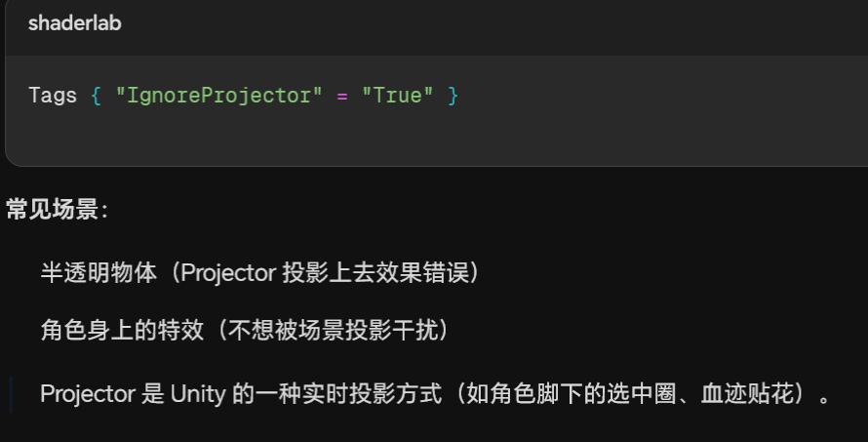
Task: Click the closing curly brace
Action: click(x=453, y=96)
